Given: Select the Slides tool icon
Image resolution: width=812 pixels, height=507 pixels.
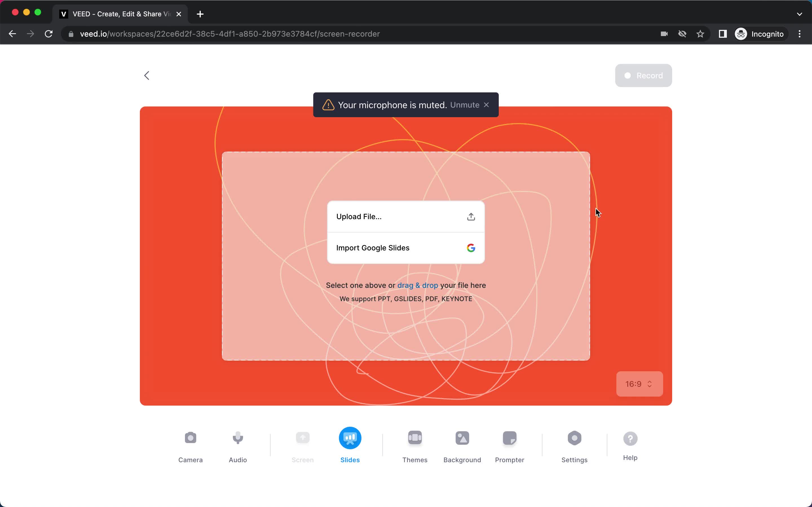Looking at the screenshot, I should [350, 438].
